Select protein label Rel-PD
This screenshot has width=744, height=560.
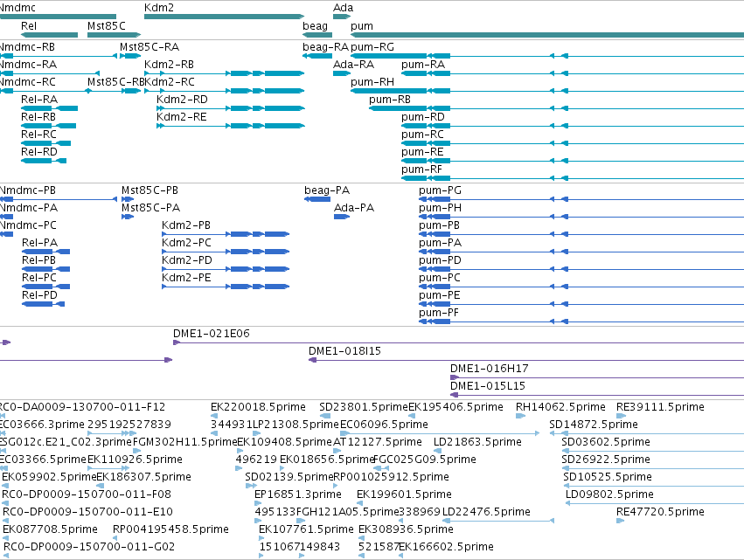tap(40, 295)
